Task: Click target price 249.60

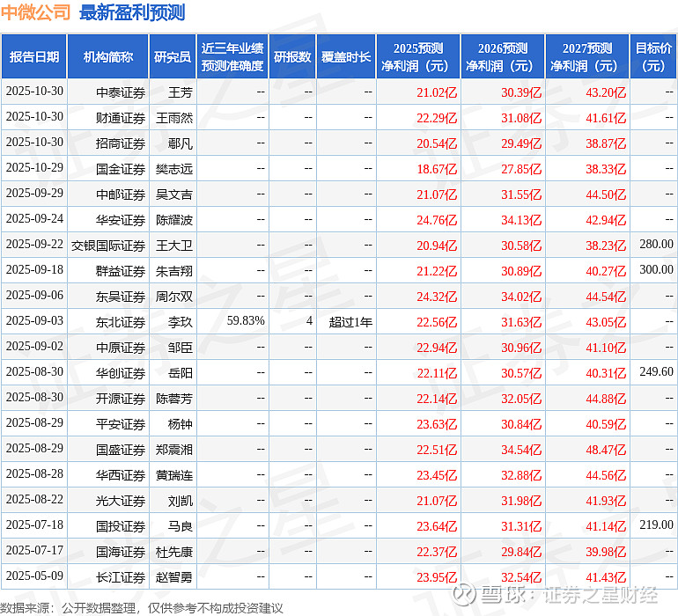Action: (x=656, y=371)
